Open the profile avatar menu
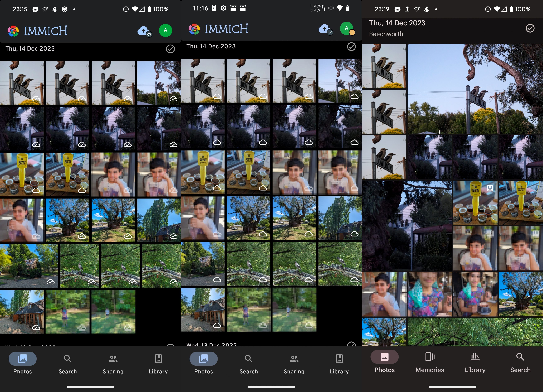This screenshot has width=543, height=392. coord(165,30)
